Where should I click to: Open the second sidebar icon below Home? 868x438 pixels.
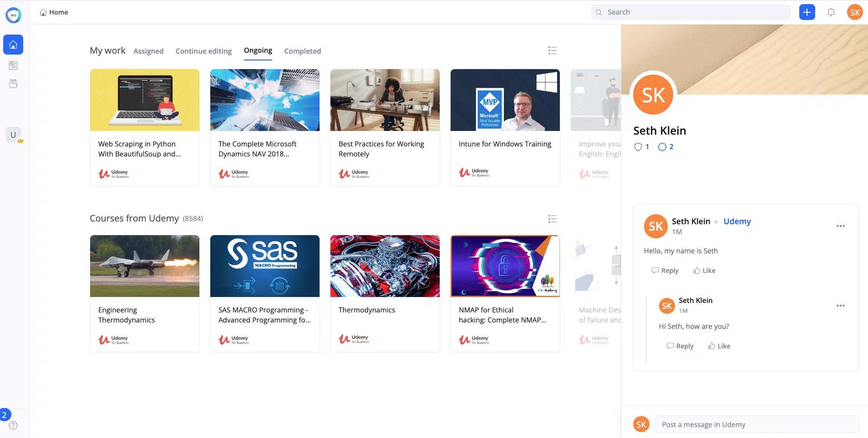point(13,65)
